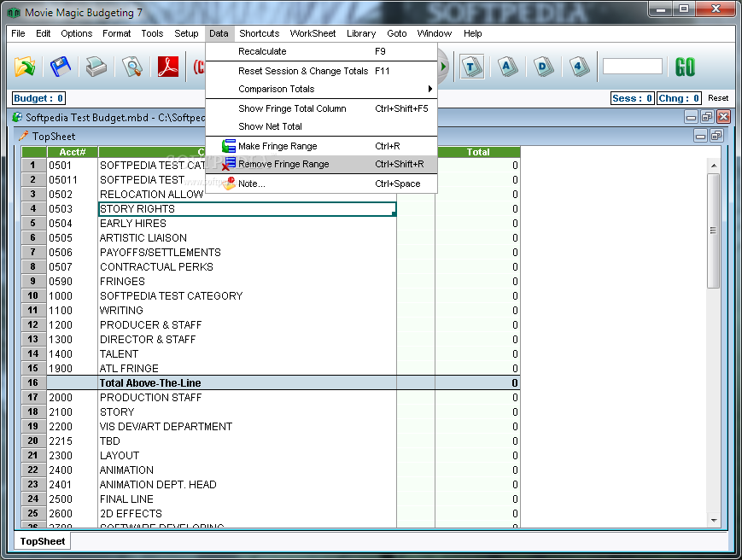742x560 pixels.
Task: Choose Recalculate from Data menu
Action: pos(321,51)
